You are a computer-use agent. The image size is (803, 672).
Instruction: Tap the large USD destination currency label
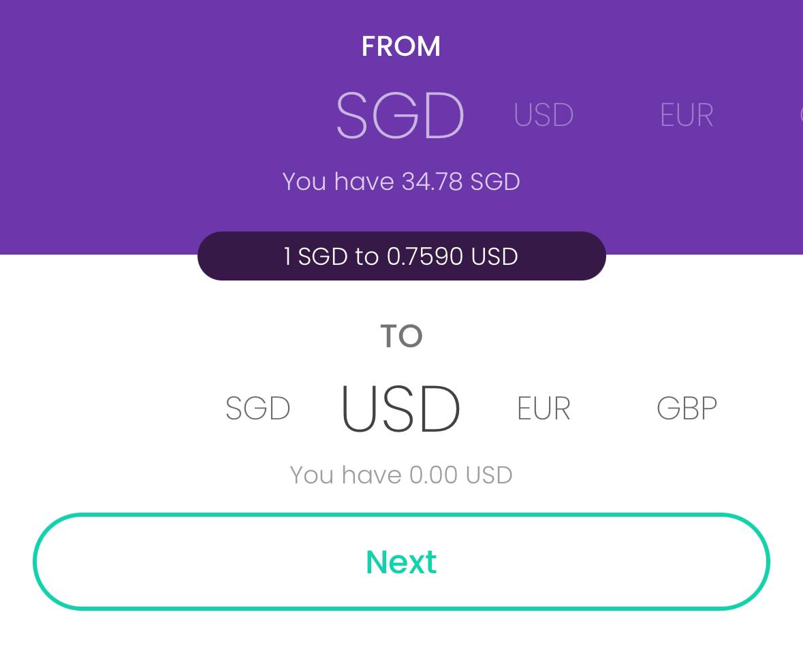click(x=400, y=407)
